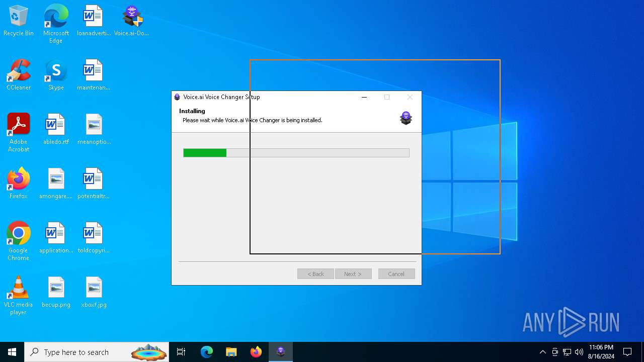
Task: Open the taskbar clock showing 11:06 PM
Action: [601, 352]
